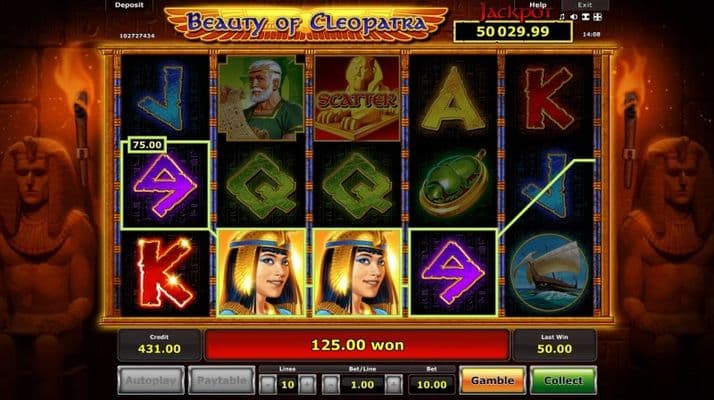Click the Exit menu item

coord(585,5)
